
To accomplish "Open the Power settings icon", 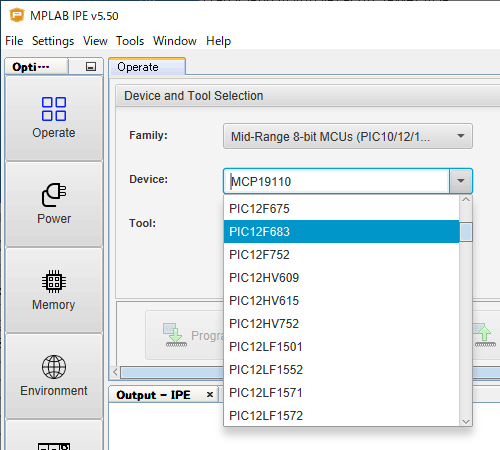I will pos(54,195).
